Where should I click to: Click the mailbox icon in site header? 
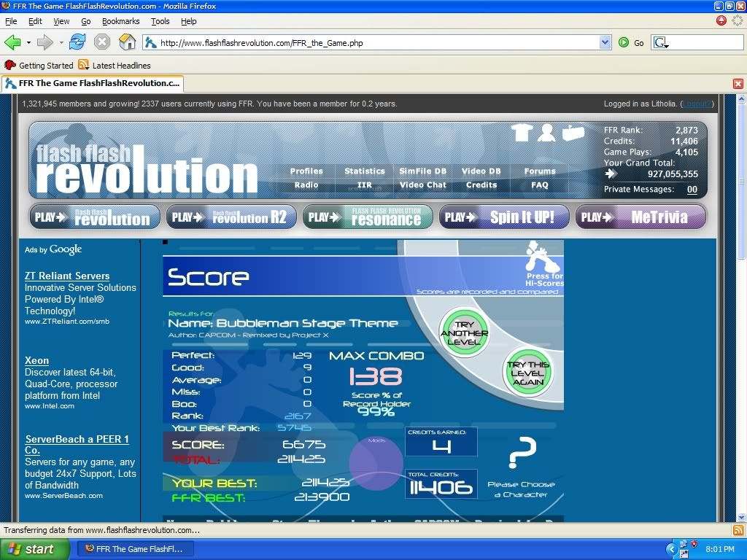tap(573, 133)
